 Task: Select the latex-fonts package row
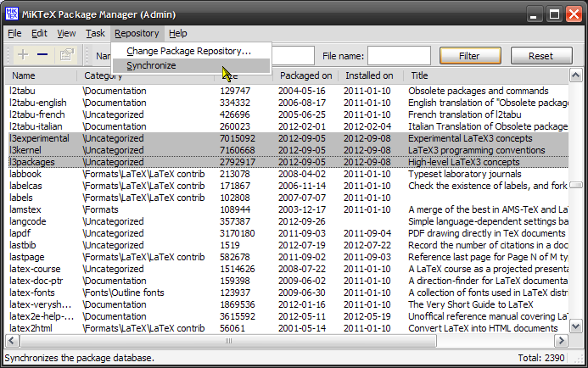(287, 293)
